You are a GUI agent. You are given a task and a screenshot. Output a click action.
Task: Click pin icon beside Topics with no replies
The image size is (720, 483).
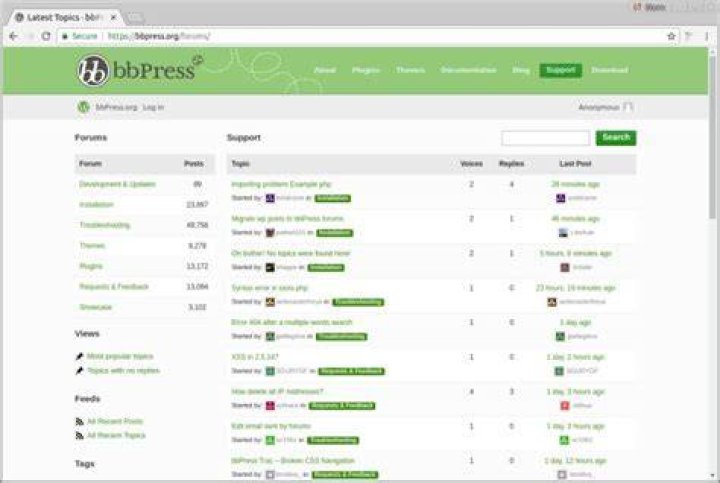(x=79, y=371)
